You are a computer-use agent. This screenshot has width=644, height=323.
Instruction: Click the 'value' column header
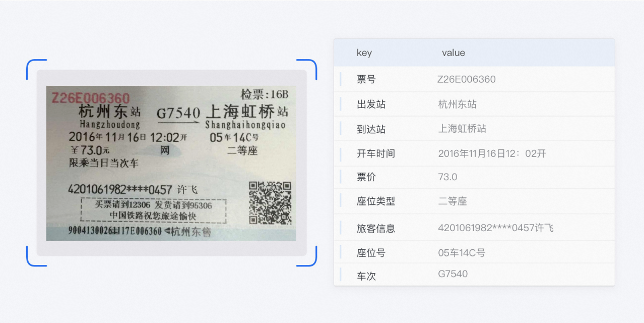tap(454, 53)
